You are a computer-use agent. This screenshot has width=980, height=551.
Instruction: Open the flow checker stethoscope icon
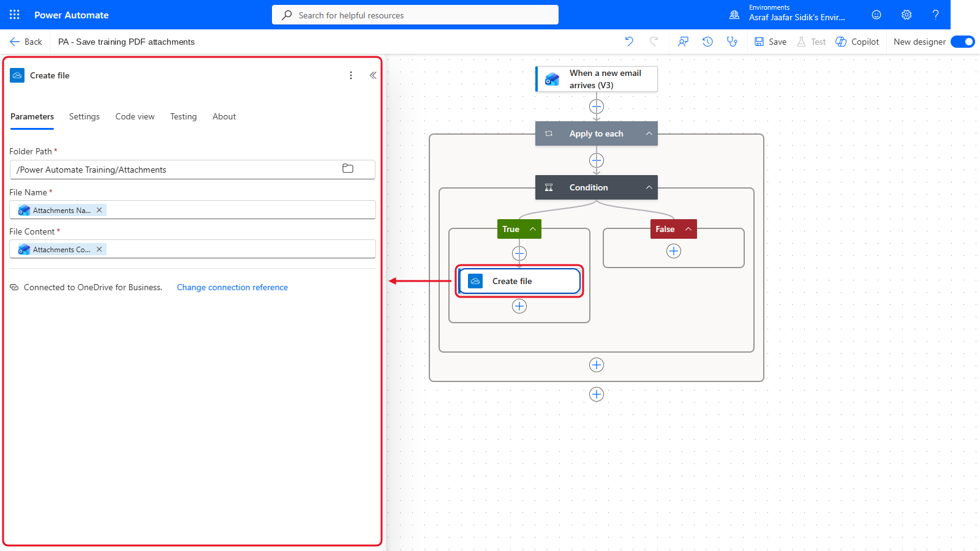pyautogui.click(x=732, y=42)
